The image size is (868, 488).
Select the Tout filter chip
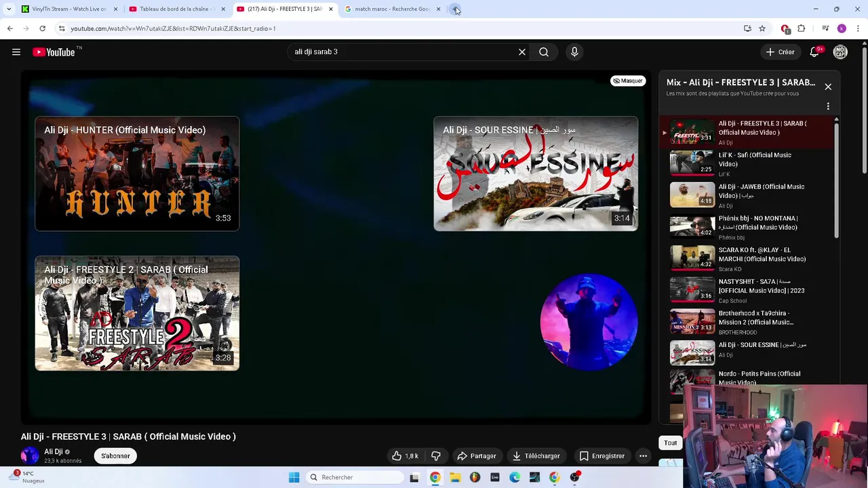[x=670, y=443]
